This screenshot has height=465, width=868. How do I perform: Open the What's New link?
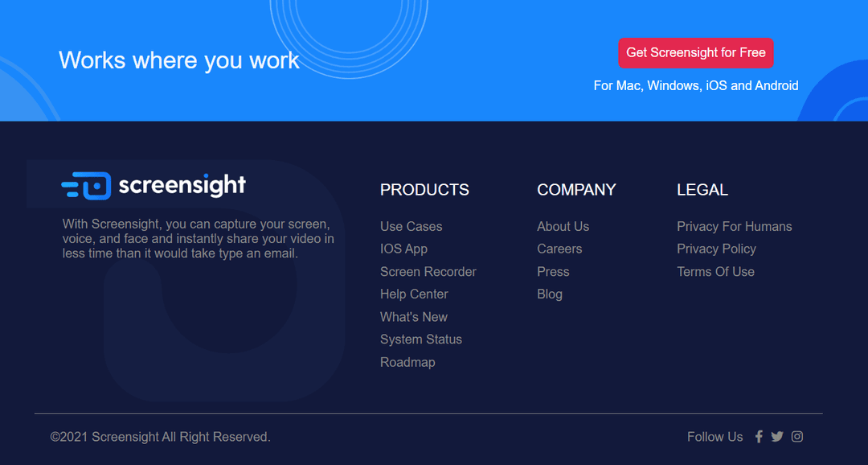414,317
